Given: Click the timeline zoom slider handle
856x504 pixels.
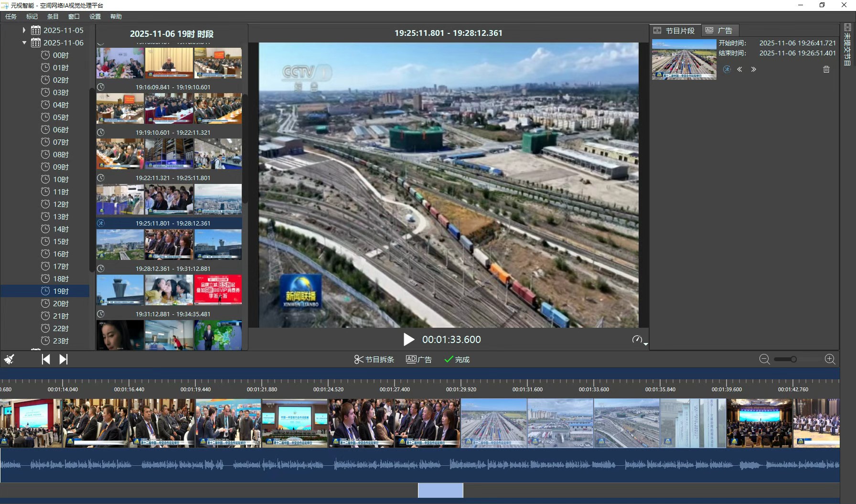Looking at the screenshot, I should click(x=793, y=359).
